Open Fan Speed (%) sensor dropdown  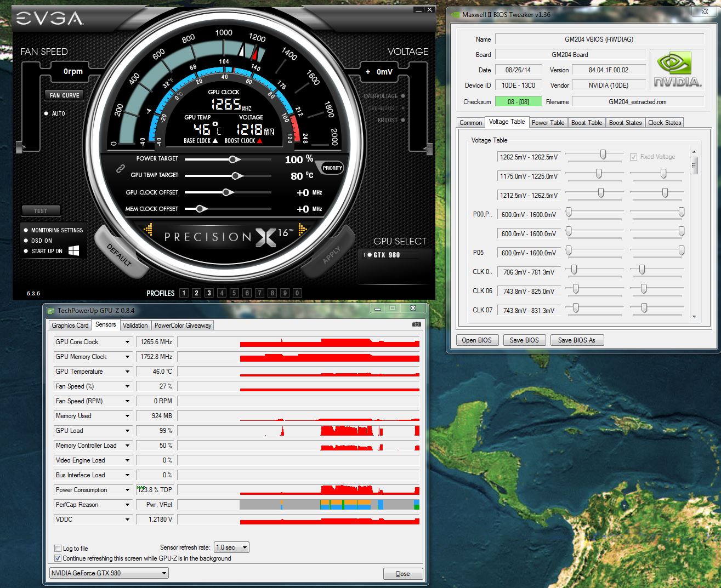pos(127,386)
